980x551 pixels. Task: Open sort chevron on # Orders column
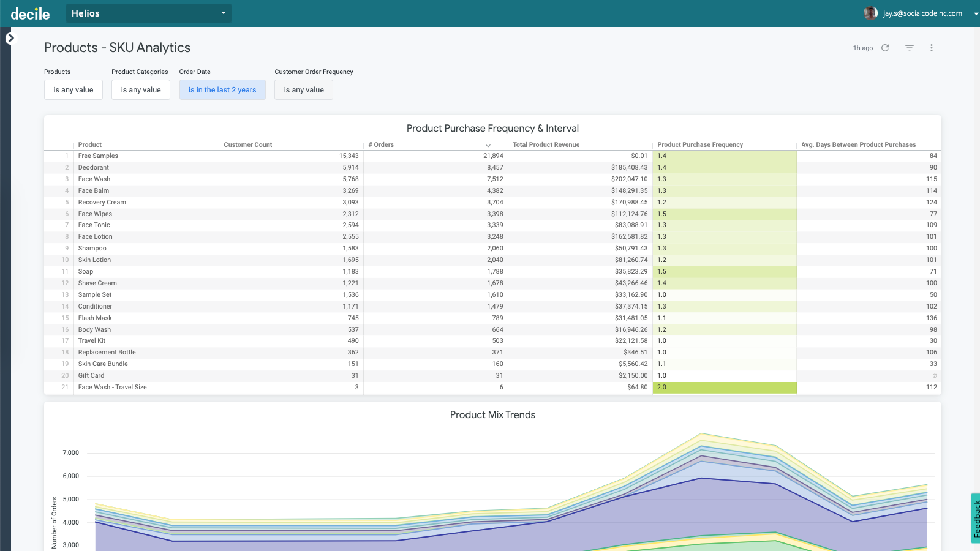click(488, 145)
